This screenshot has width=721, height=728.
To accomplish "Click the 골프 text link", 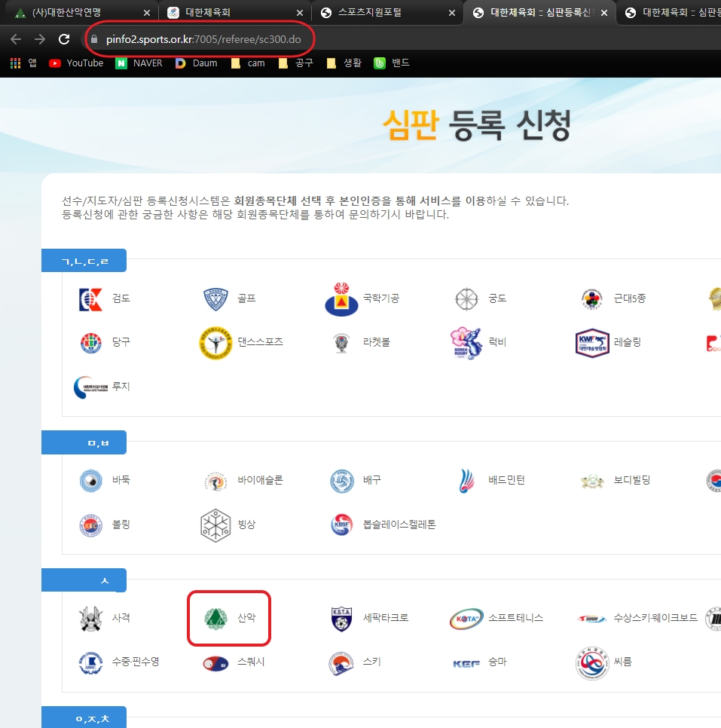I will (246, 299).
